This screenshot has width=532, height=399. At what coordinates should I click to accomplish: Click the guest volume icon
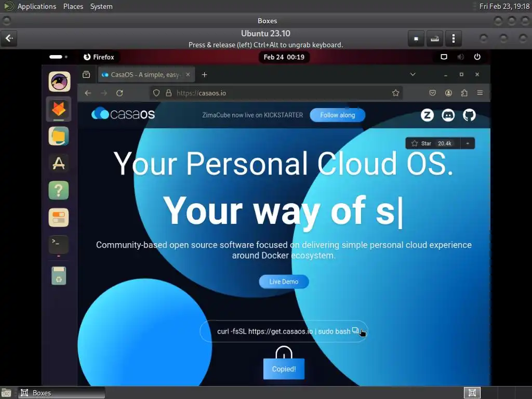pyautogui.click(x=460, y=57)
